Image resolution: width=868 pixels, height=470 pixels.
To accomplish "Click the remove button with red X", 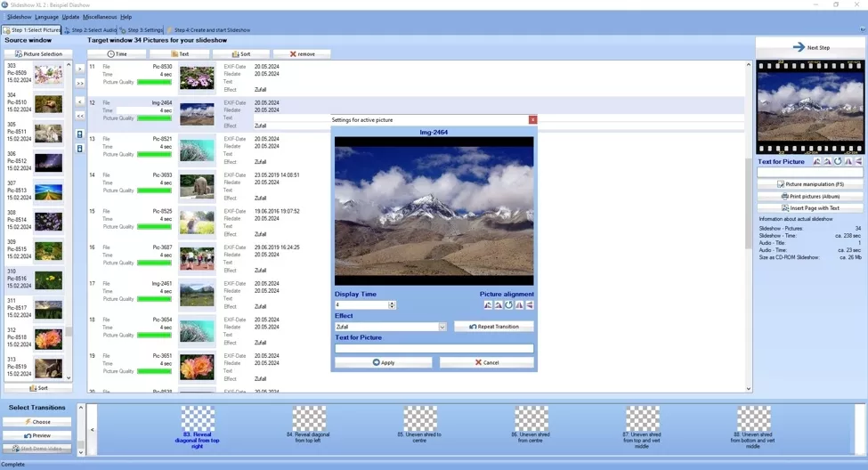I will (302, 54).
